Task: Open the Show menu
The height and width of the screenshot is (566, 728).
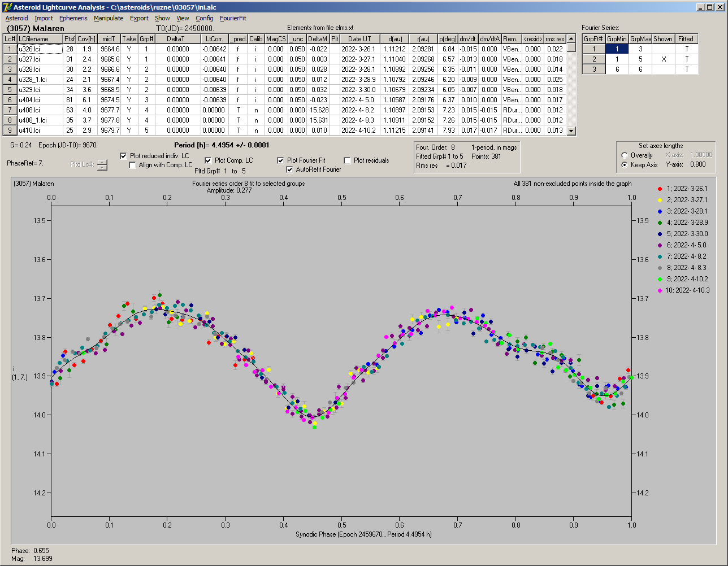Action: point(162,18)
